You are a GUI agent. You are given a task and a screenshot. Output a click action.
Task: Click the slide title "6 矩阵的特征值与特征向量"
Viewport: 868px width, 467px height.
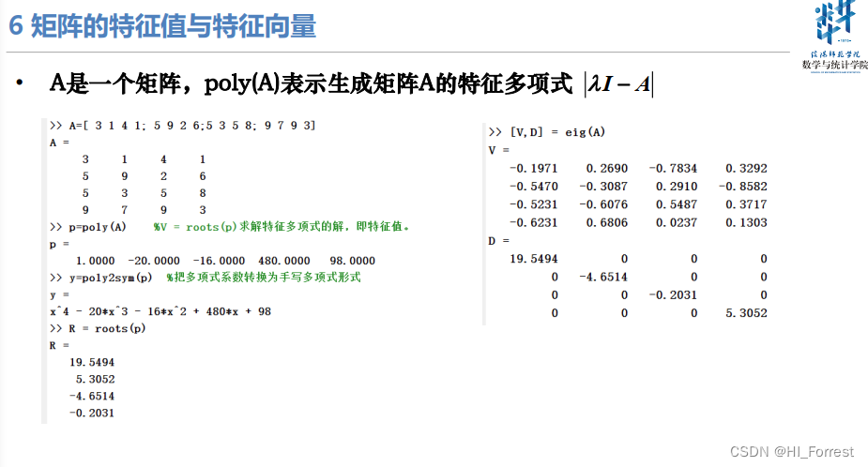(x=162, y=25)
